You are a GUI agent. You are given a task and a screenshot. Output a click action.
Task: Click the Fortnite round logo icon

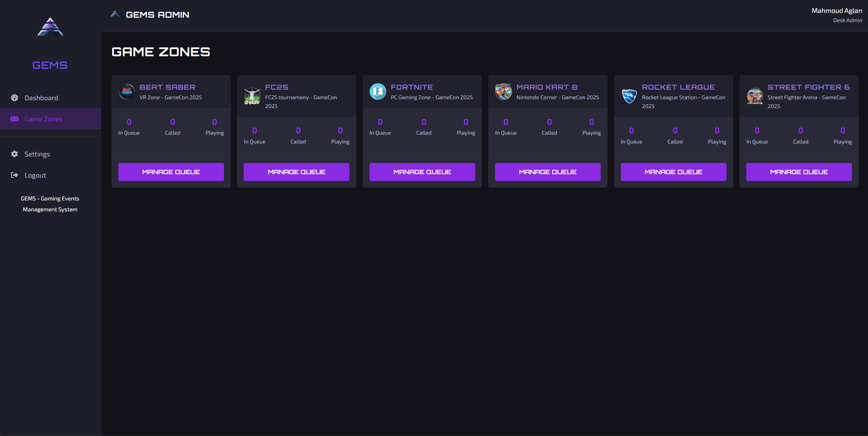[x=378, y=92]
